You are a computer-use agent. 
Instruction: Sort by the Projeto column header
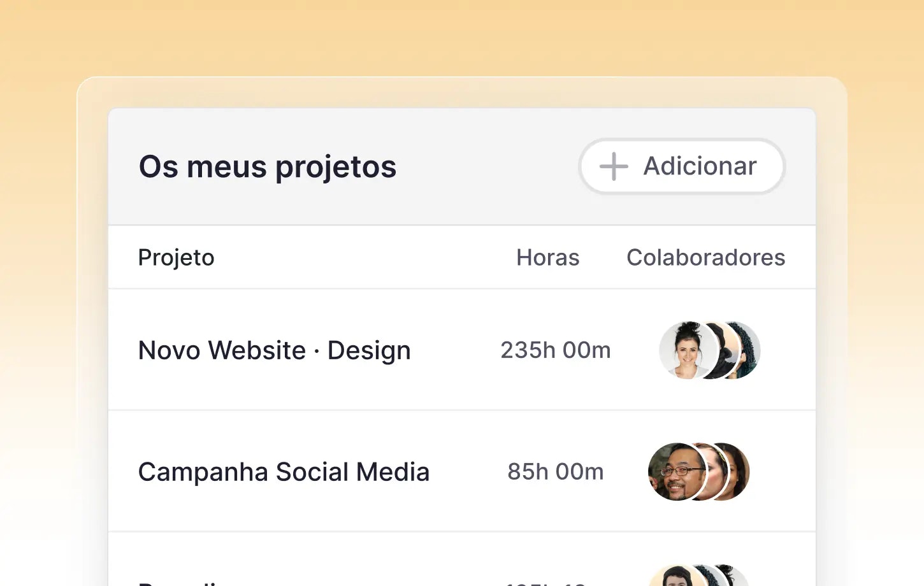tap(176, 257)
